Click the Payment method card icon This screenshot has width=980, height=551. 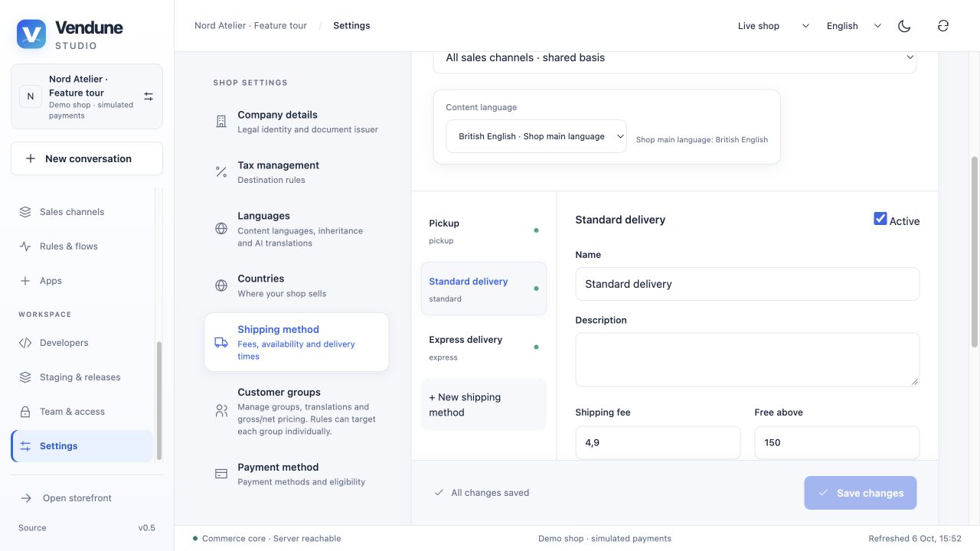coord(221,474)
